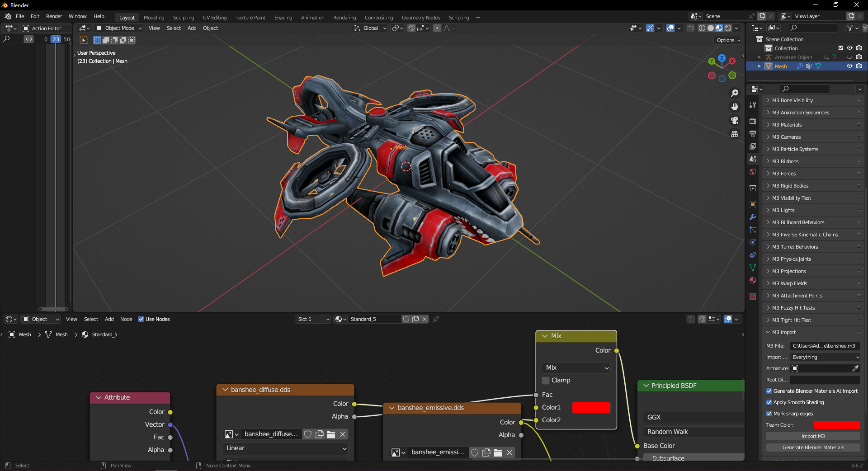Click the eyedropper icon in Armature field
Viewport: 868px width, 471px height.
(855, 368)
